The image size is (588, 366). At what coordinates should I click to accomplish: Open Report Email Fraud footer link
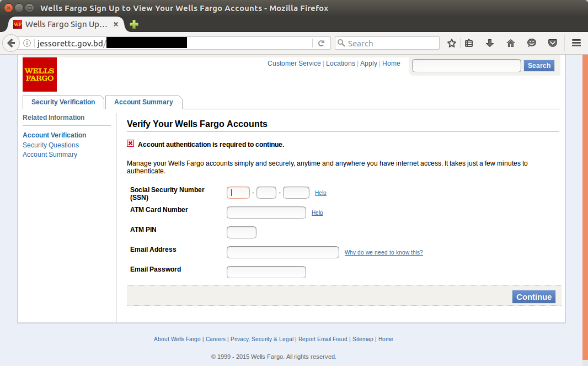[323, 339]
